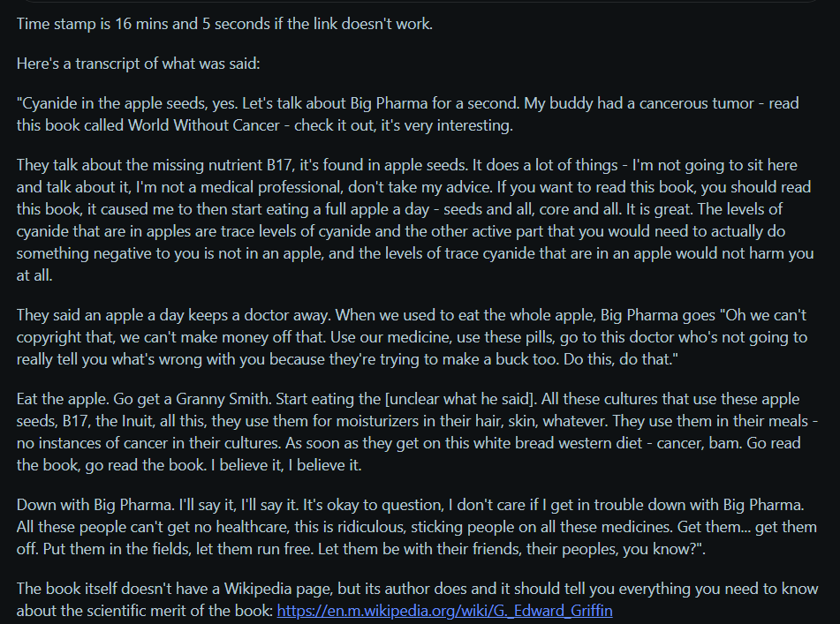Click the words 'cancerous tumor'
This screenshot has width=840, height=624.
click(x=696, y=103)
